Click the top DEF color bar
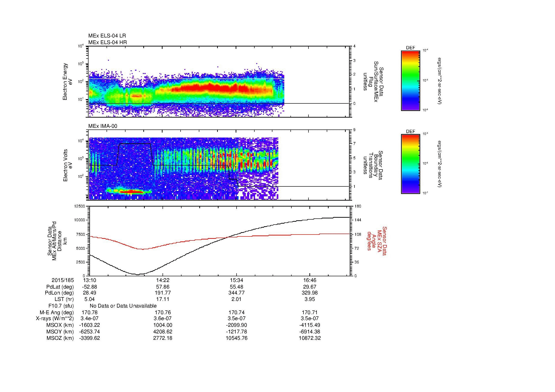 410,80
